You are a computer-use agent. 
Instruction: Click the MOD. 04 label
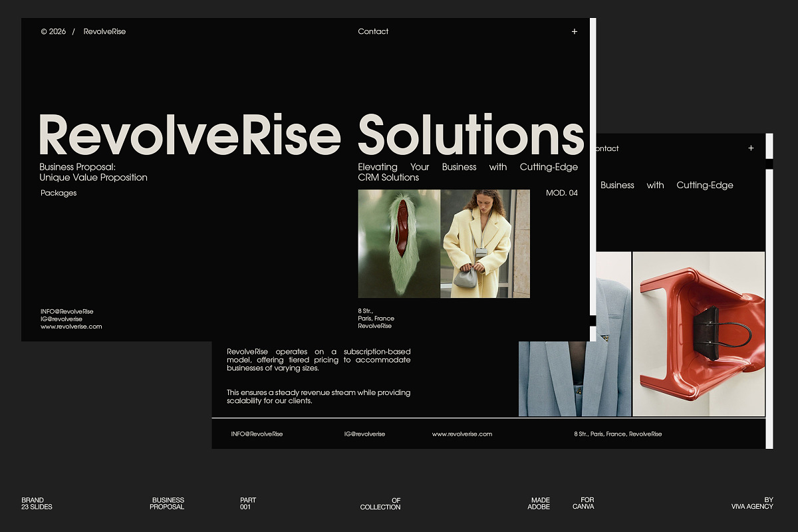[x=561, y=193]
